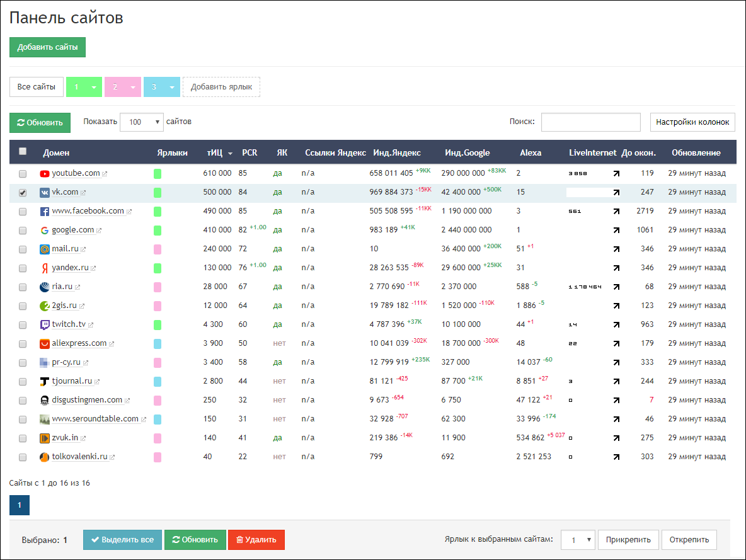746x560 pixels.
Task: Click the red "Удалить" button
Action: (x=256, y=540)
